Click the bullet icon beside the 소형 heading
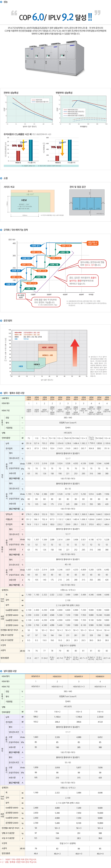The width and height of the screenshot is (111, 868). click(1, 178)
